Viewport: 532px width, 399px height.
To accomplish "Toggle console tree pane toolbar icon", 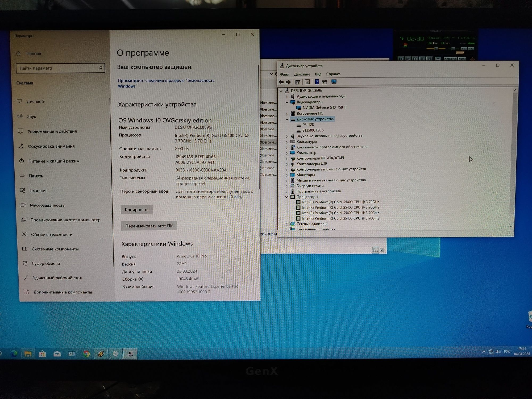I will click(298, 82).
